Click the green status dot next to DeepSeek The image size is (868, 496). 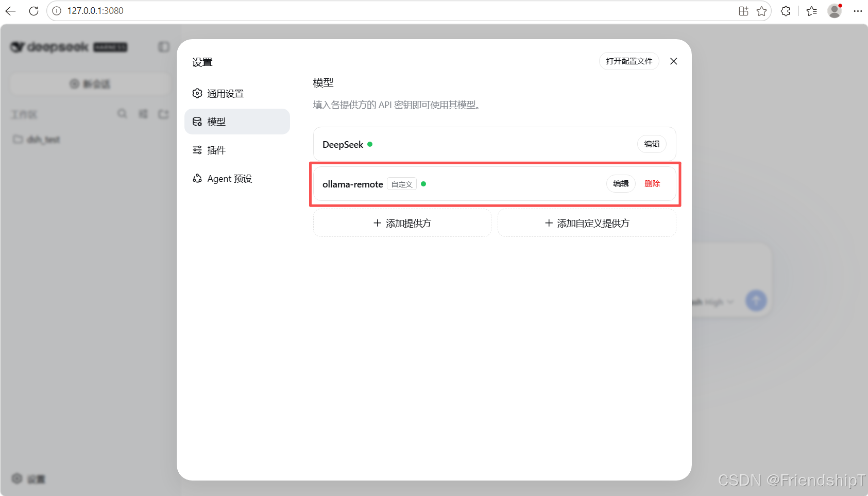point(370,144)
